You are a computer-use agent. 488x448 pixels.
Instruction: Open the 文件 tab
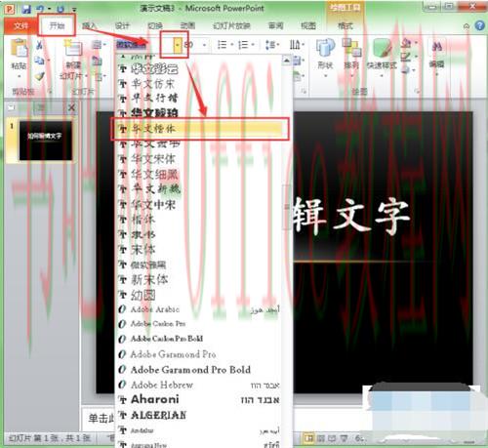pyautogui.click(x=20, y=25)
